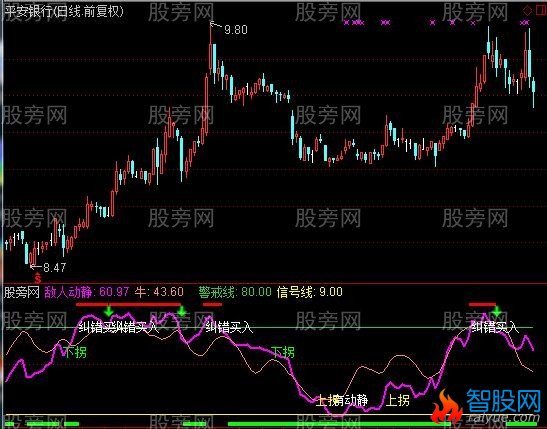Viewport: 547px width, 429px height.
Task: Click the 8.47 low price label
Action: click(54, 268)
